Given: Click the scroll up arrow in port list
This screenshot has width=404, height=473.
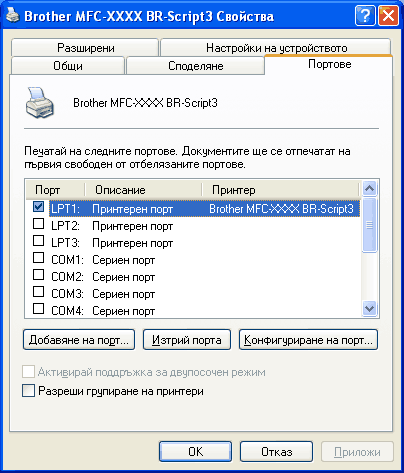Looking at the screenshot, I should (x=369, y=189).
